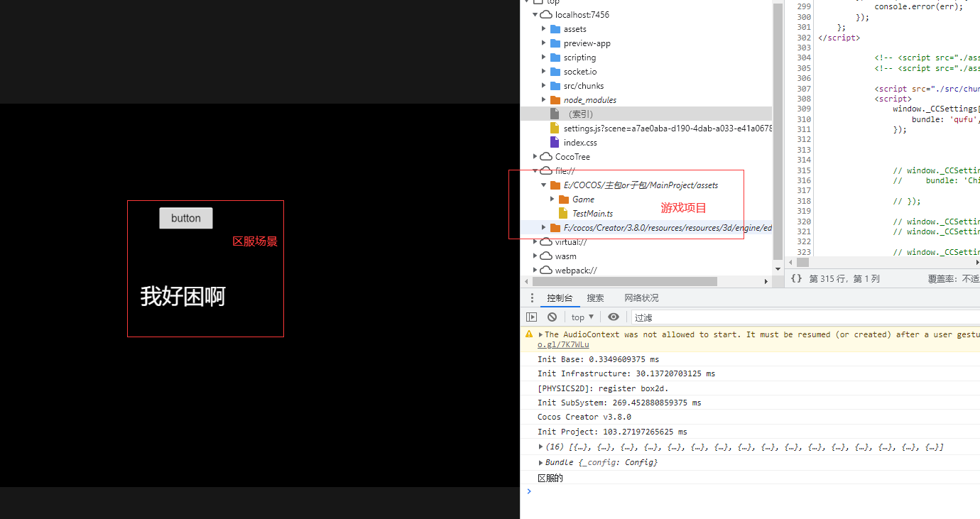This screenshot has width=980, height=519.
Task: Click the 'console.error(err);' code line
Action: point(918,6)
